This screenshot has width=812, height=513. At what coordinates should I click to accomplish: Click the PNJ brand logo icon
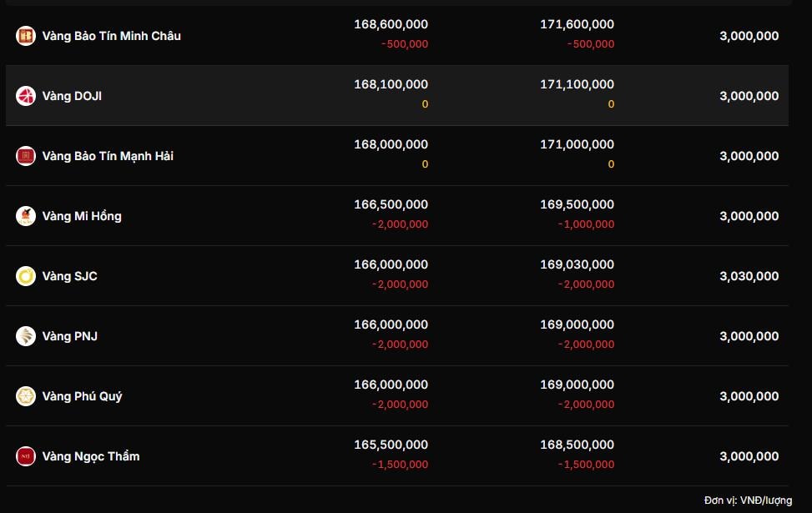(x=26, y=336)
